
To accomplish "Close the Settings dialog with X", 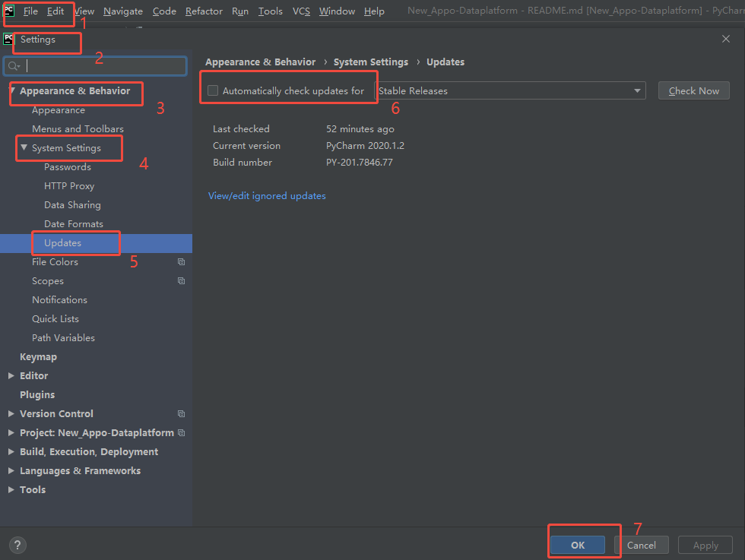I will [725, 39].
